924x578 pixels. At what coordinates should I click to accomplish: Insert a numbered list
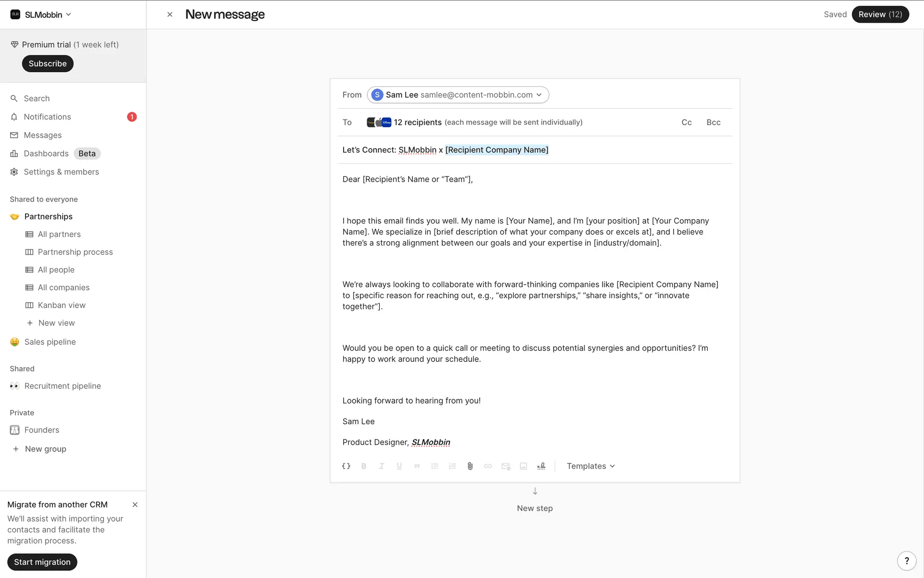click(x=452, y=466)
